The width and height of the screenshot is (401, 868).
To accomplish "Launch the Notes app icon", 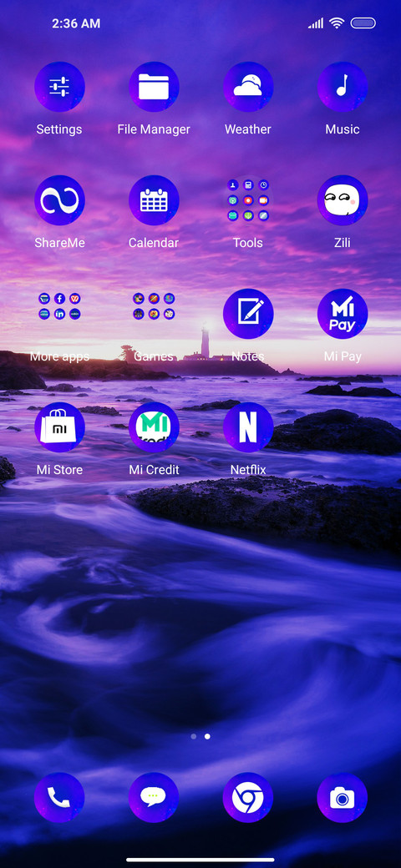I will (x=247, y=314).
